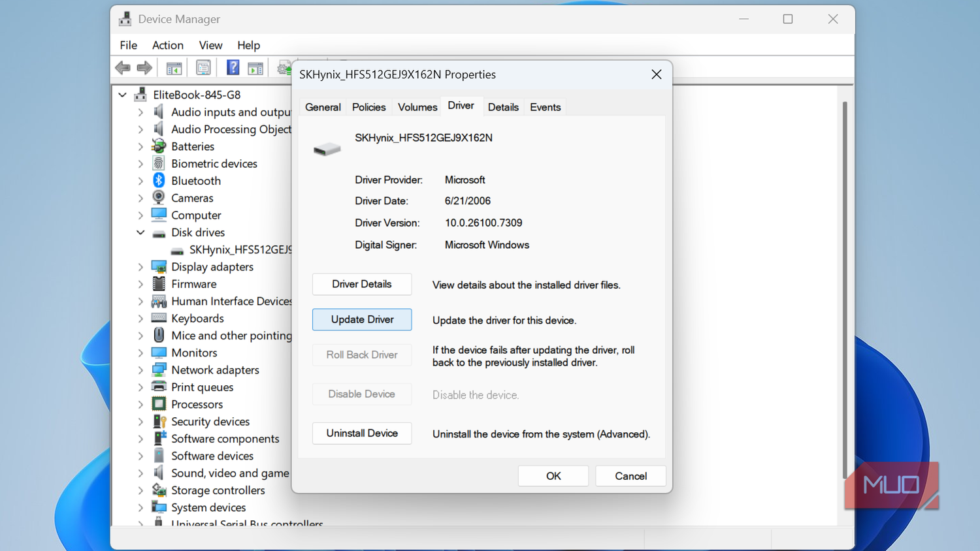
Task: Select the Software components row
Action: (x=216, y=439)
